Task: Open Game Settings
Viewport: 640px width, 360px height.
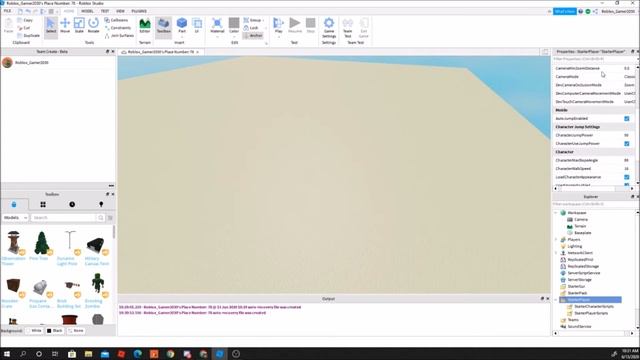Action: [x=329, y=27]
